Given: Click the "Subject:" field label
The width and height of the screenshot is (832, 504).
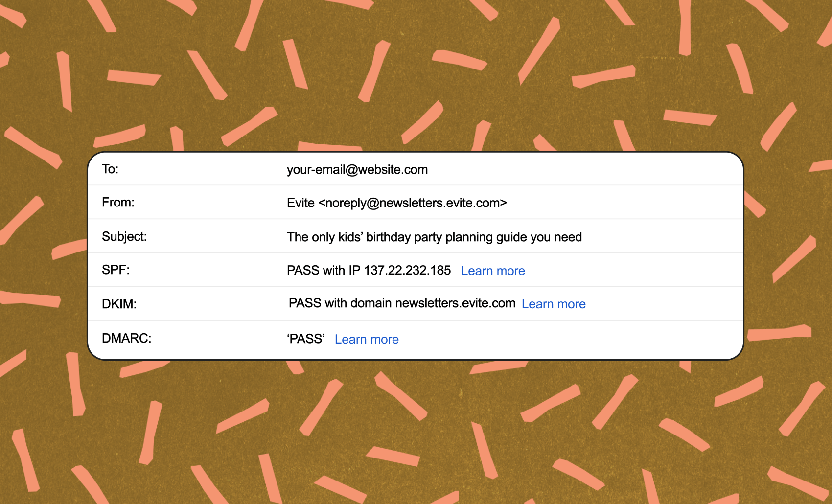Looking at the screenshot, I should [124, 236].
